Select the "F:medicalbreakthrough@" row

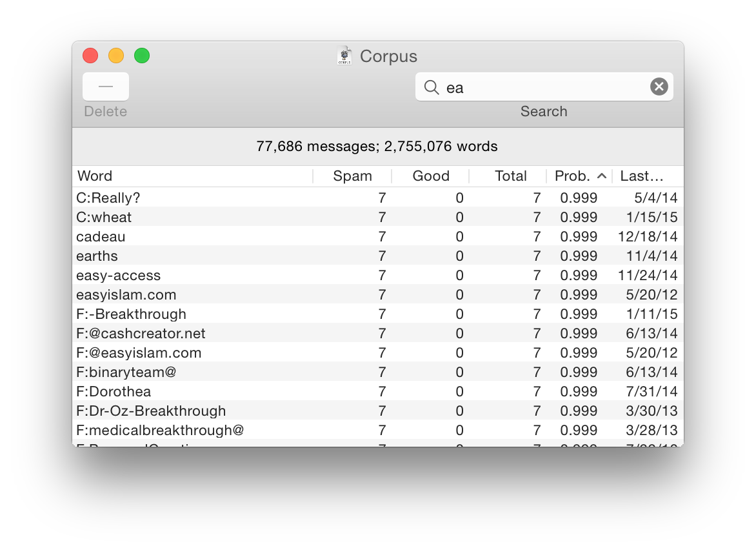pyautogui.click(x=160, y=430)
